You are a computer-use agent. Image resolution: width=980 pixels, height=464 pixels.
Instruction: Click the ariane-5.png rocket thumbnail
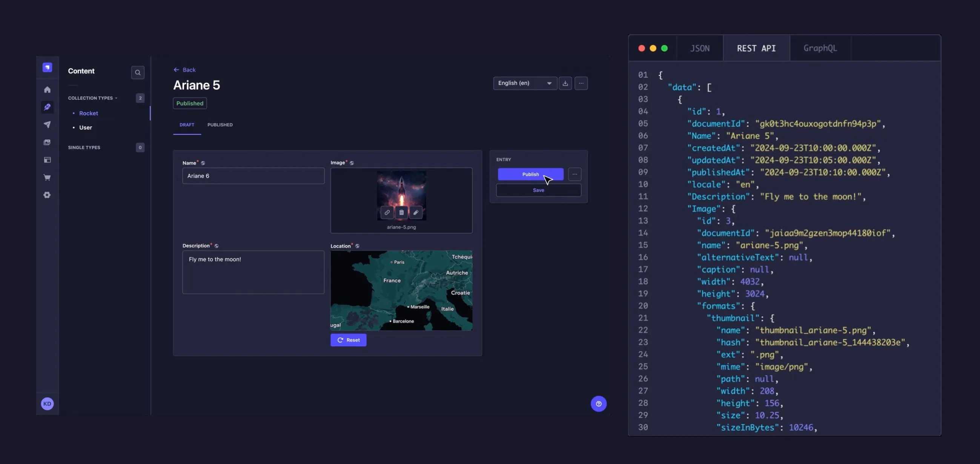[401, 195]
